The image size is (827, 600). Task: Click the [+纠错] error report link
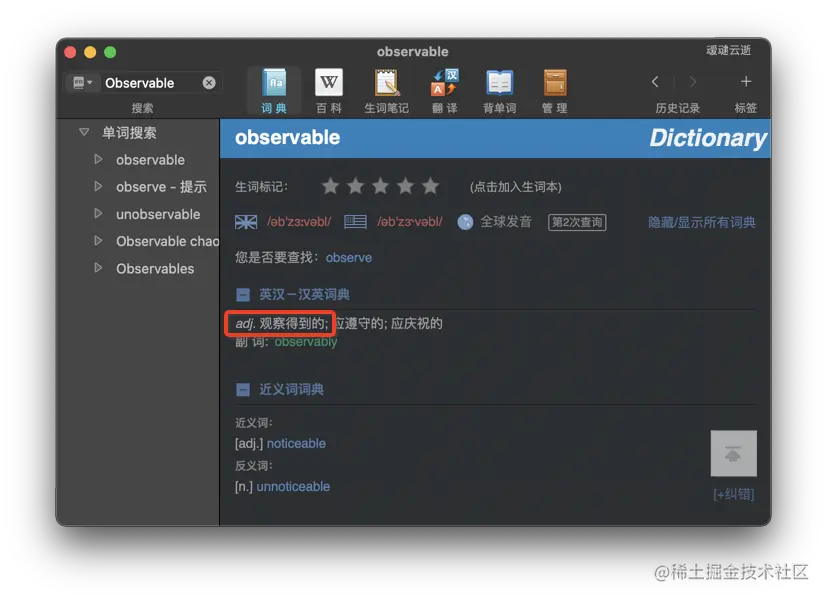733,494
